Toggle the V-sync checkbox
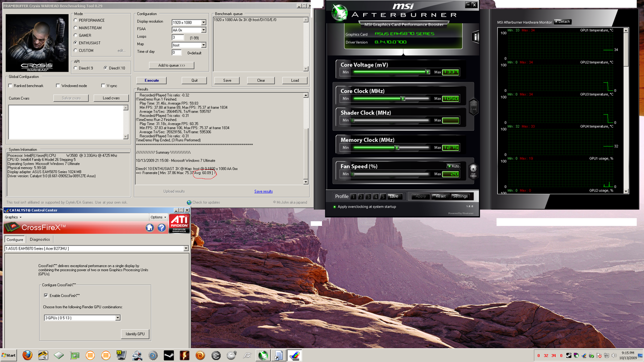 (103, 85)
